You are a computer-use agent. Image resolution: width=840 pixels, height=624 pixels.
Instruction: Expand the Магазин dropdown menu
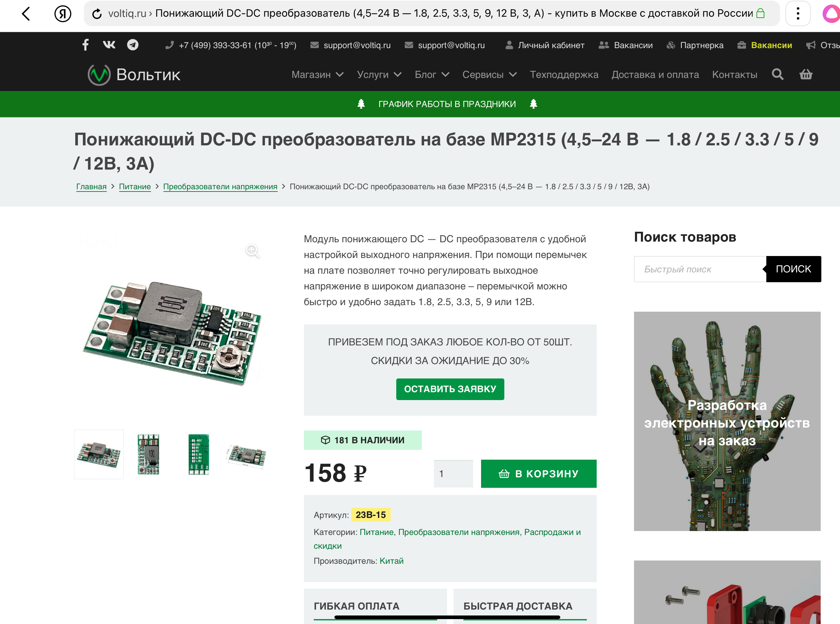click(x=317, y=74)
